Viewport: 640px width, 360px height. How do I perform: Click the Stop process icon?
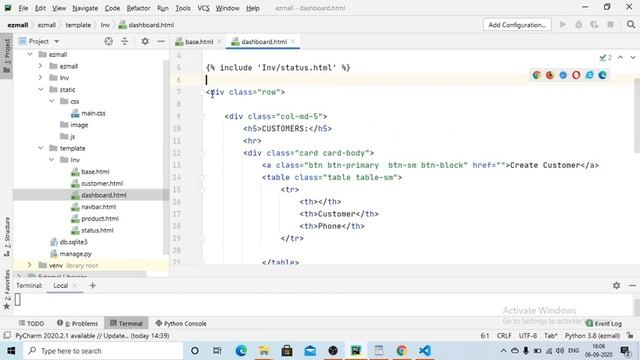coord(611,24)
